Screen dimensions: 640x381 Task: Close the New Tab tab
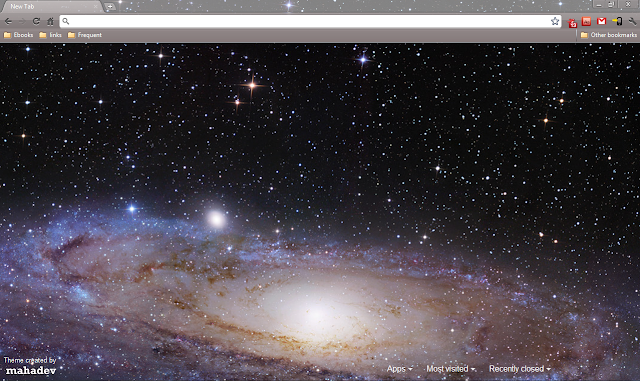96,7
